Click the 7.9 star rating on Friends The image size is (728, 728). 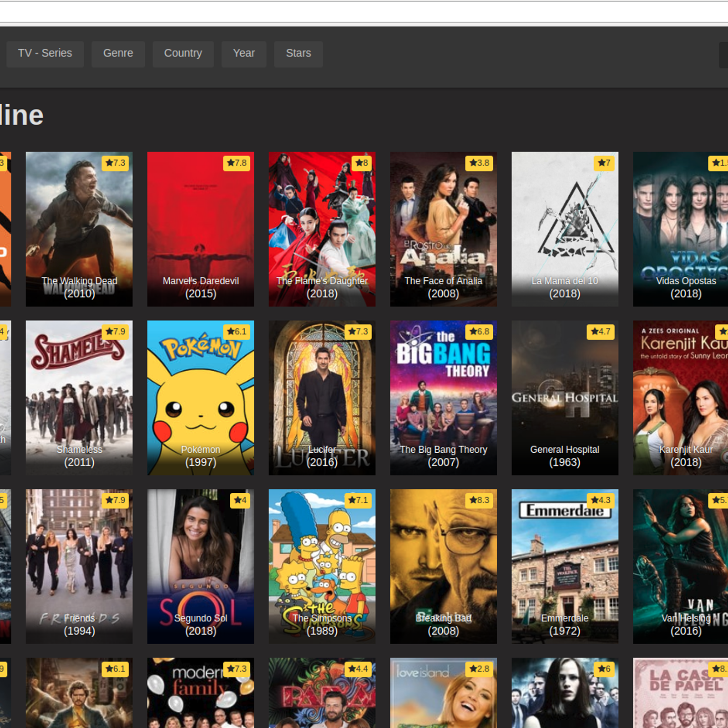pos(115,500)
